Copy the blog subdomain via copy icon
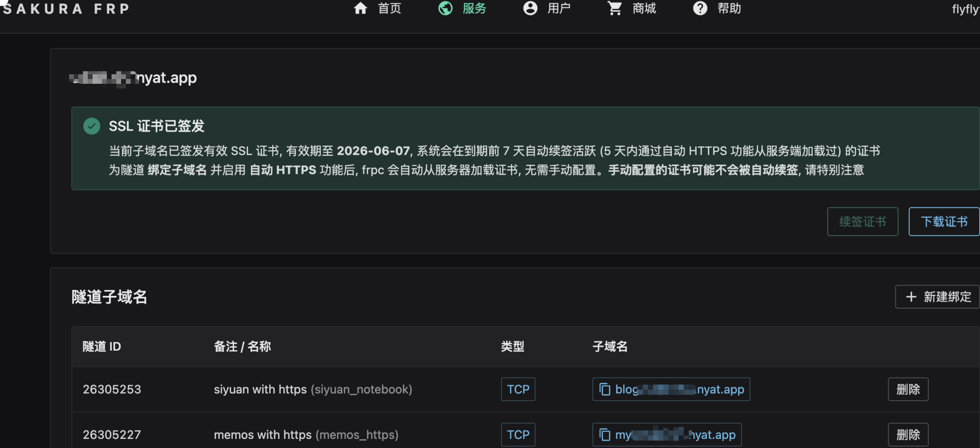The image size is (980, 448). tap(605, 389)
